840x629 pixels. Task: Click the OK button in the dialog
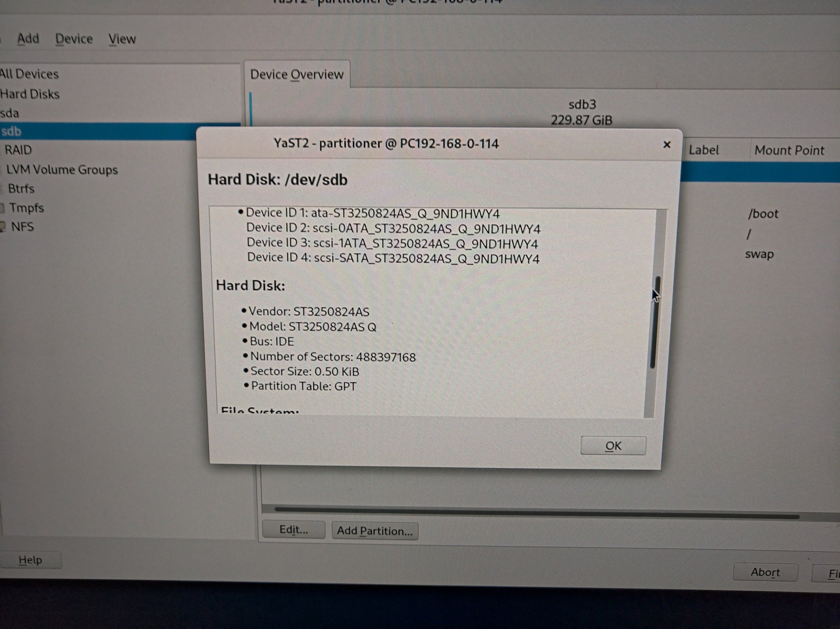613,445
